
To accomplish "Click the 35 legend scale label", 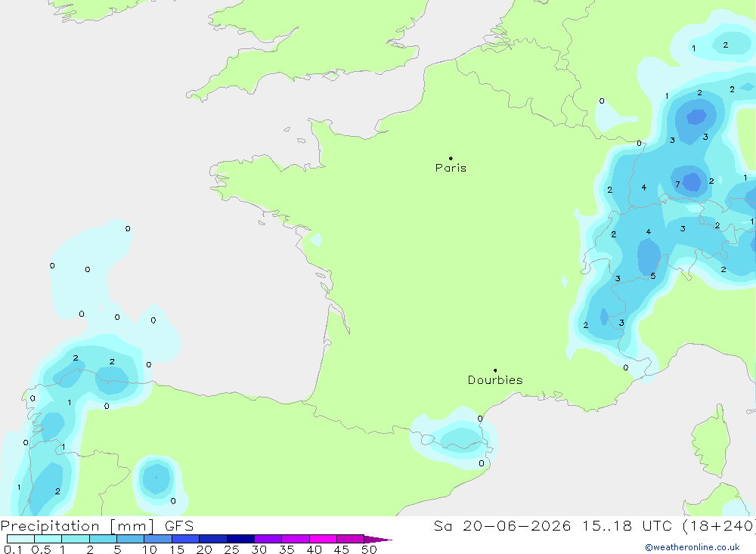I will click(x=287, y=549).
